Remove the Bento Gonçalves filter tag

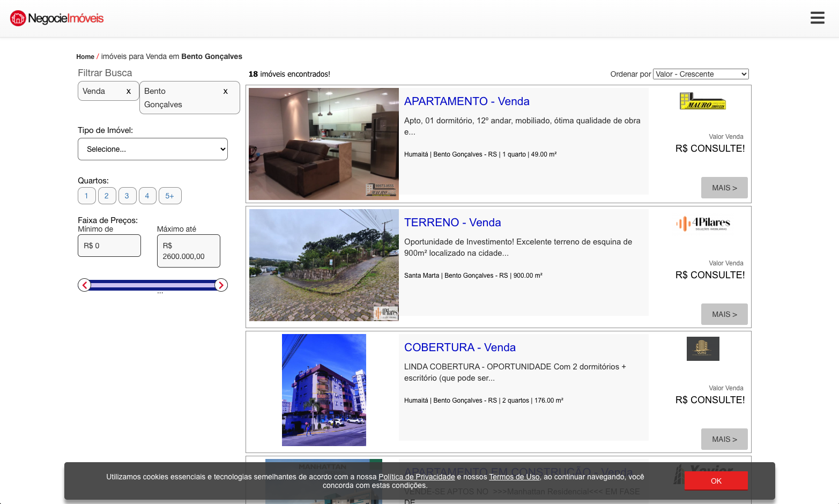click(x=225, y=92)
